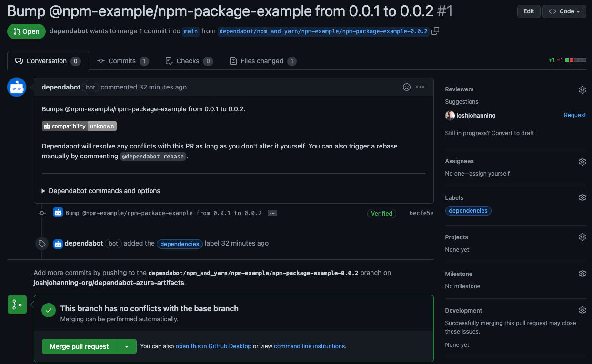The width and height of the screenshot is (592, 364).
Task: Open the Development settings gear
Action: click(x=582, y=311)
